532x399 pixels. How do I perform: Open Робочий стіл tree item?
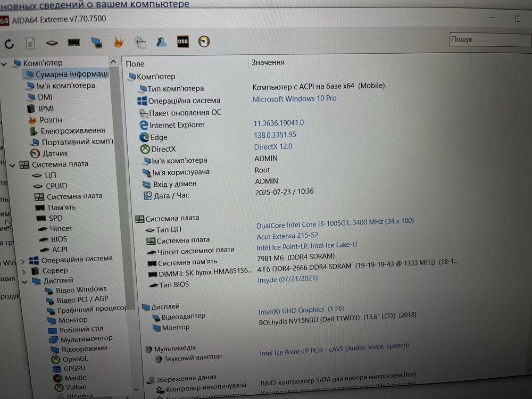pos(76,329)
